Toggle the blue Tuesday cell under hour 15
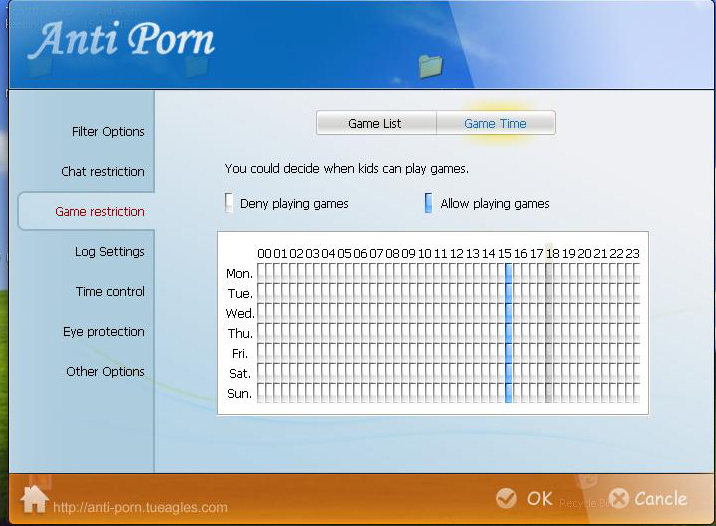This screenshot has width=716, height=526. point(509,293)
